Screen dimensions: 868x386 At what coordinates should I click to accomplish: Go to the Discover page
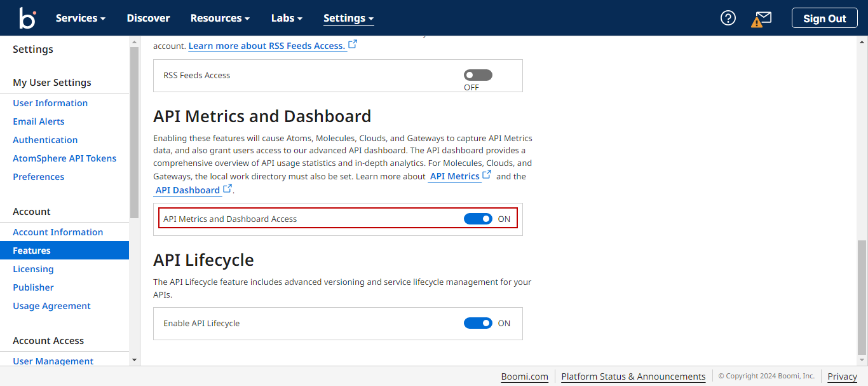point(148,18)
